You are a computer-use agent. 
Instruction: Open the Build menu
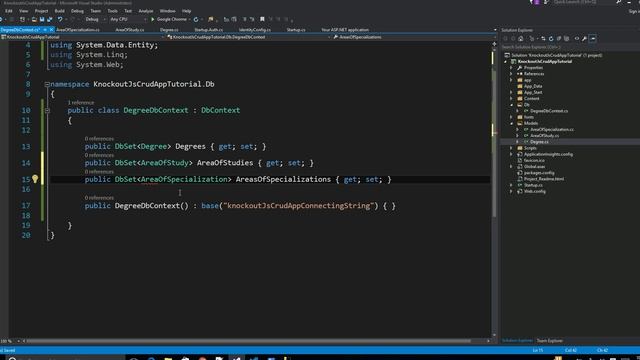click(x=60, y=11)
